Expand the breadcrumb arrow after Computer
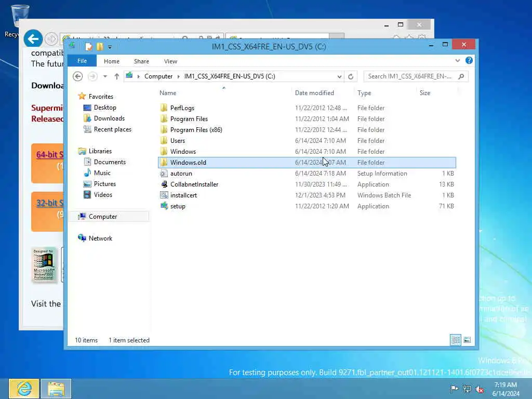Image resolution: width=532 pixels, height=399 pixels. (x=179, y=76)
